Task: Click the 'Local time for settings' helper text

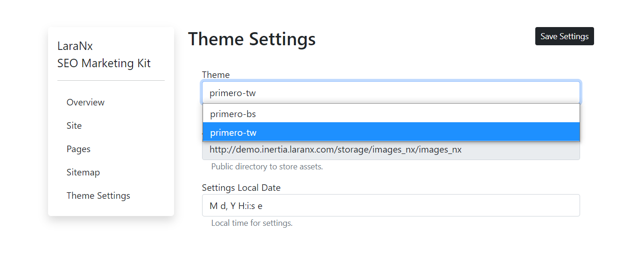Action: (x=251, y=223)
